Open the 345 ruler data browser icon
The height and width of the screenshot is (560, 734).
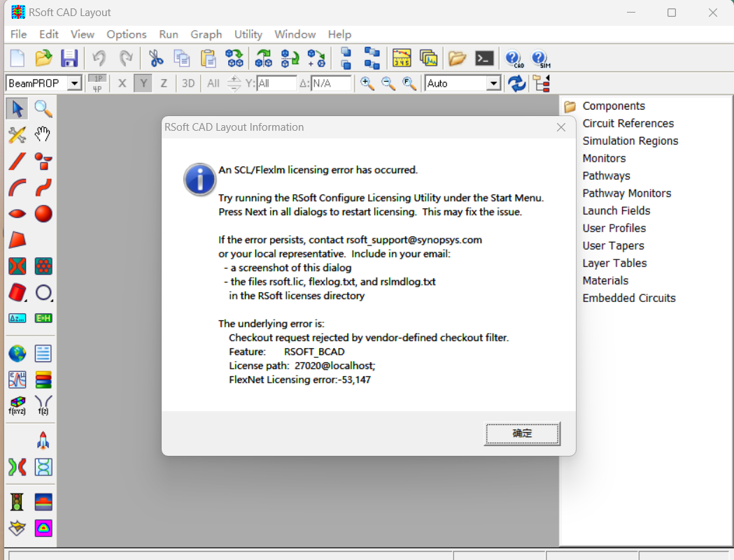[x=402, y=59]
